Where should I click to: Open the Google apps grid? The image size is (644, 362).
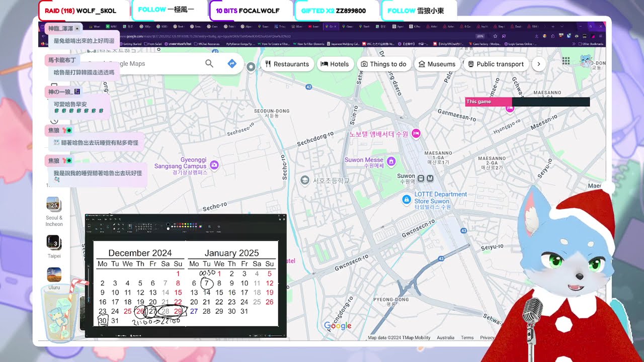click(566, 61)
